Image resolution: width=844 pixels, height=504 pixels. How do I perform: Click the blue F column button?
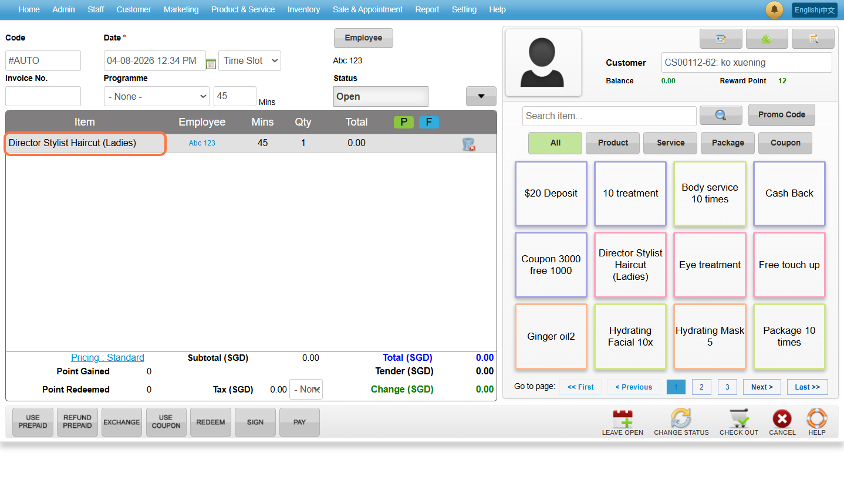[x=429, y=122]
